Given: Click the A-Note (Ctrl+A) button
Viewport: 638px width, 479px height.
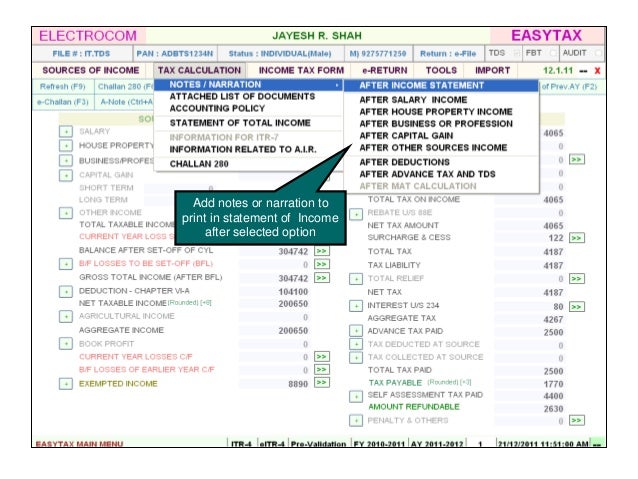Looking at the screenshot, I should pyautogui.click(x=125, y=102).
